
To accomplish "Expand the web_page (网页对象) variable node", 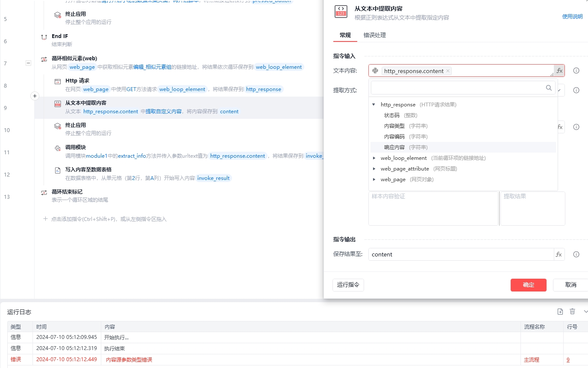I will point(374,180).
